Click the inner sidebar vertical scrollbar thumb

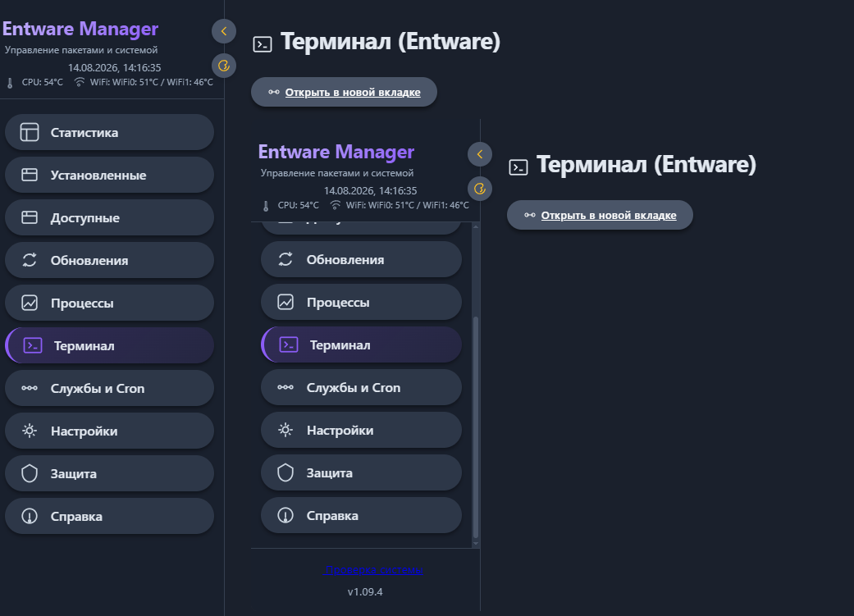tap(476, 427)
